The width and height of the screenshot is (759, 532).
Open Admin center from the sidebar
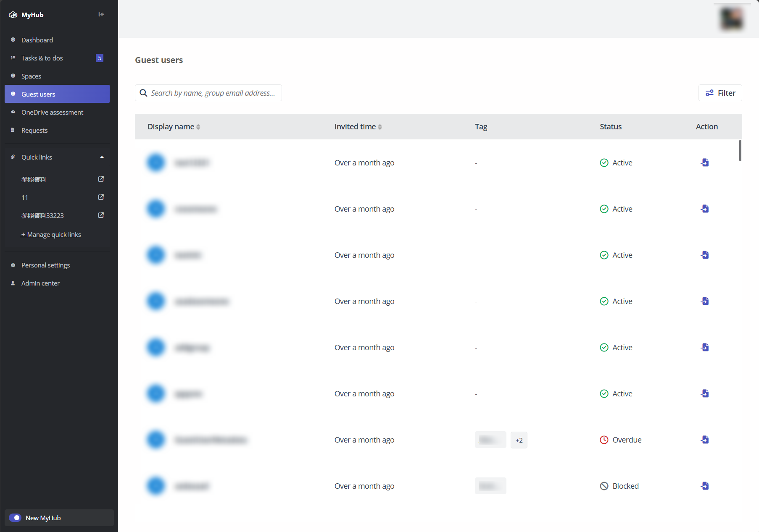[40, 283]
